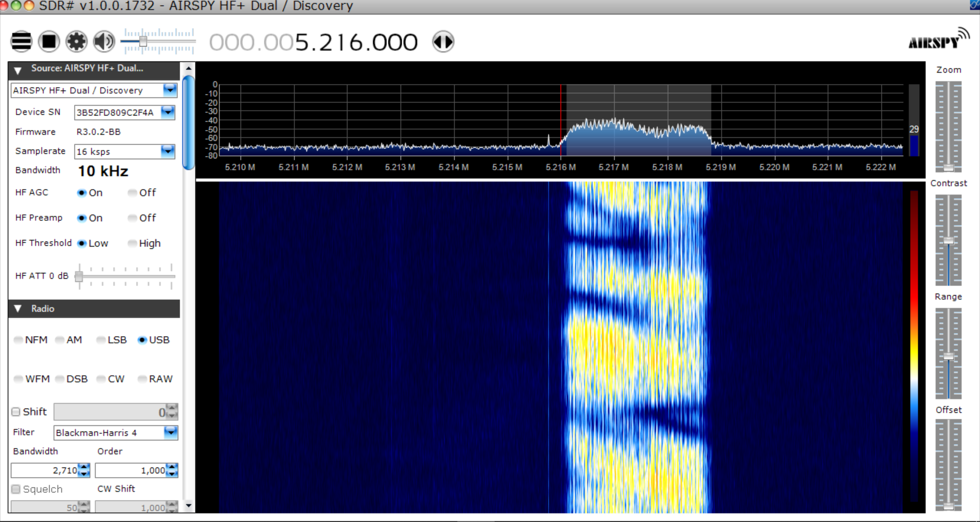Open the Filter type dropdown
Viewport: 980px width, 522px height.
(x=170, y=433)
